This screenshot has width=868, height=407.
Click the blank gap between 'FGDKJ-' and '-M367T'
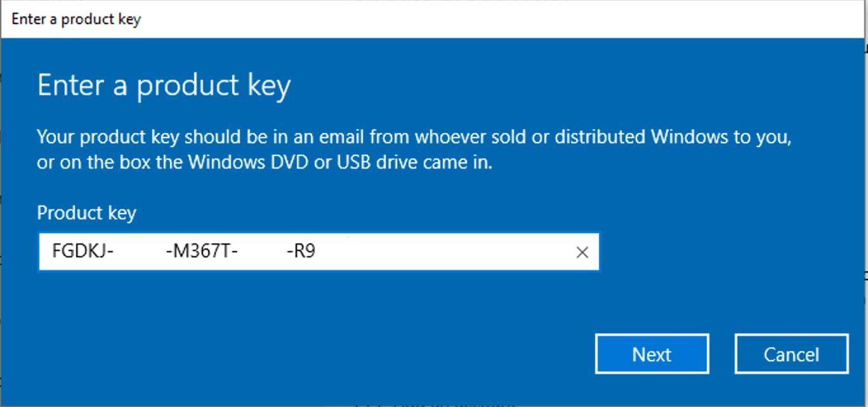140,252
